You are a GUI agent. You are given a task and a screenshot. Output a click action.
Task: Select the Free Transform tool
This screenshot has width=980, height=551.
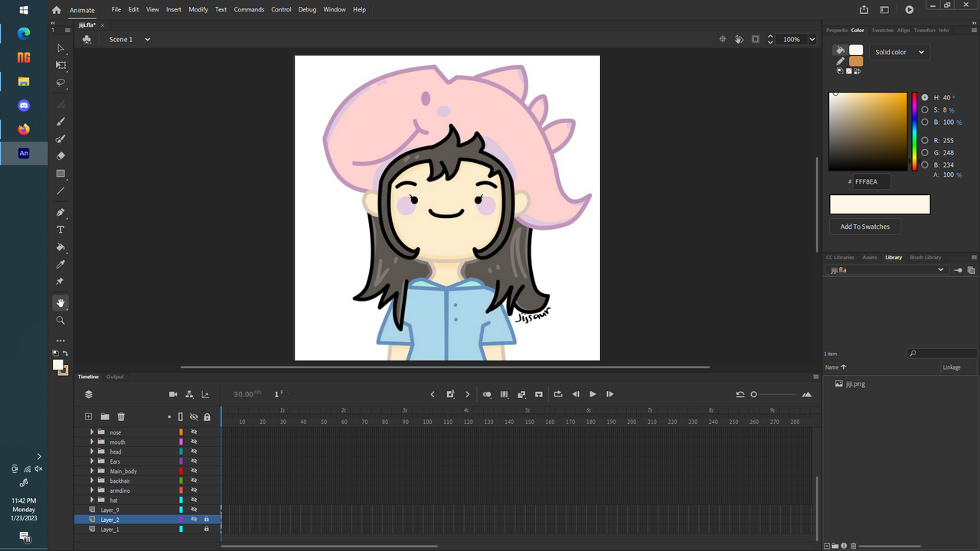point(61,66)
